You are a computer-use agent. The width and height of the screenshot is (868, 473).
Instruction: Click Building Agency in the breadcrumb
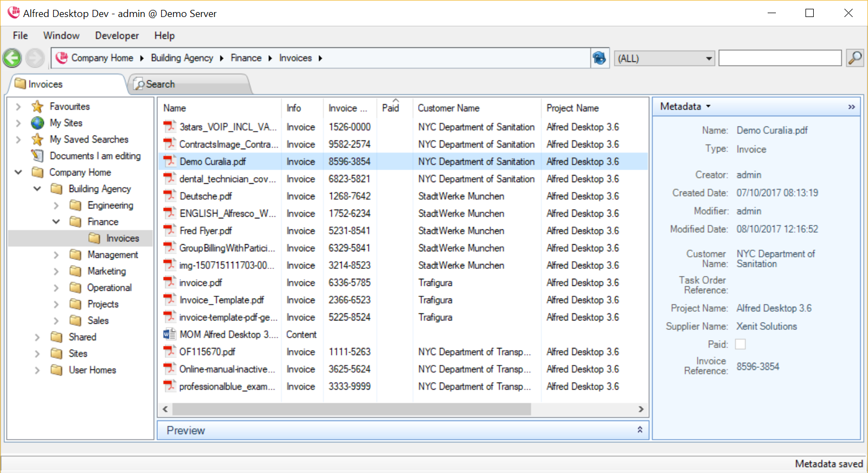point(181,58)
